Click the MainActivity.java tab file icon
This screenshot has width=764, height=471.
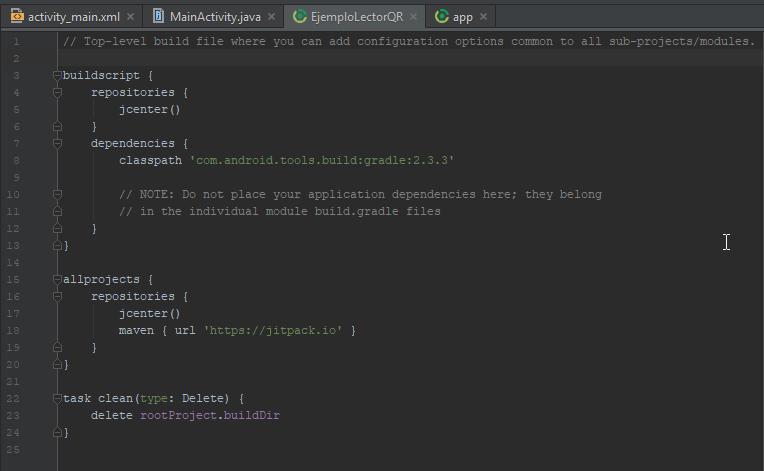(159, 17)
